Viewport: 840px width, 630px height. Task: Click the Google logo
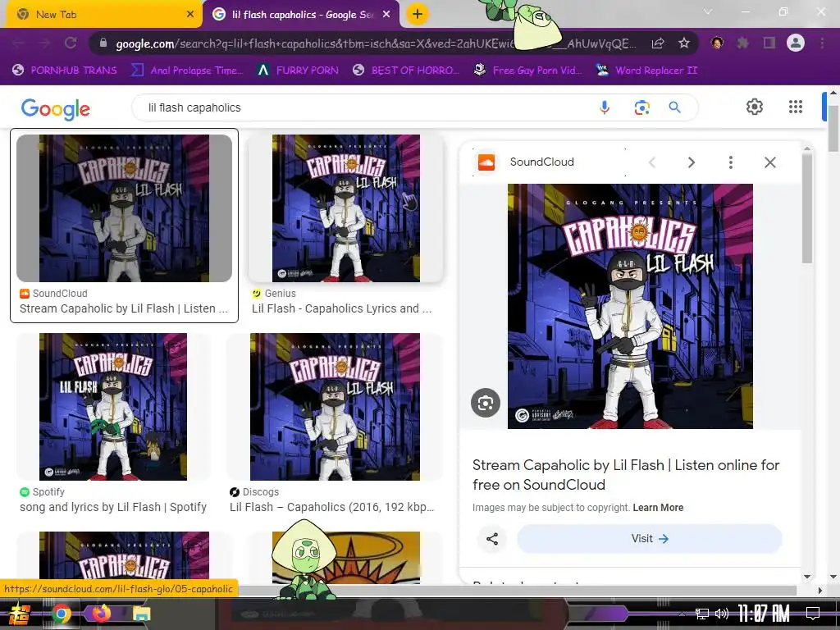coord(55,109)
